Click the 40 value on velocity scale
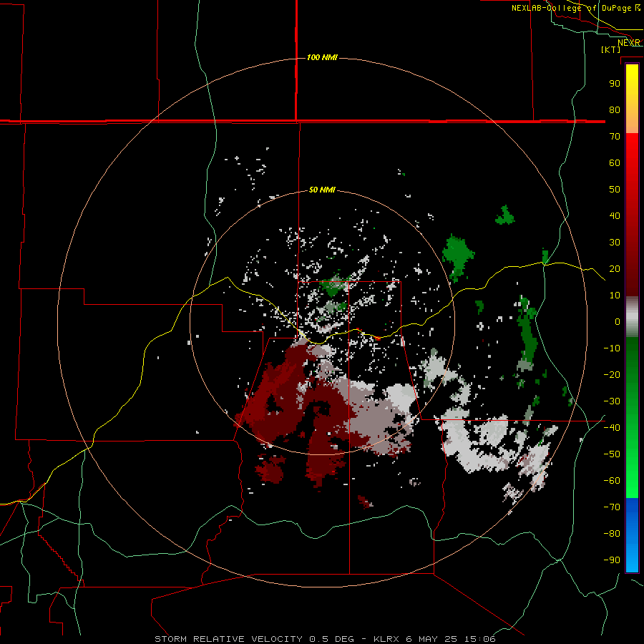644x644 pixels. coord(615,215)
